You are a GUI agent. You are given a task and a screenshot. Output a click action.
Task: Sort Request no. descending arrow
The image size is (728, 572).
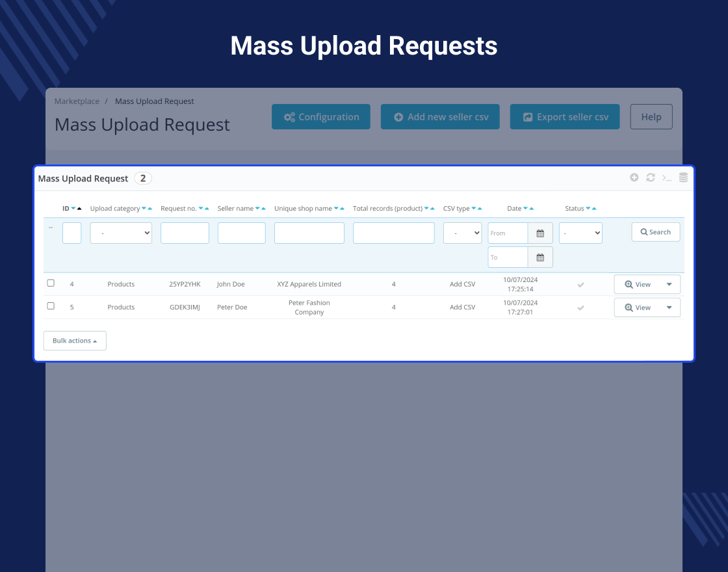tap(201, 209)
